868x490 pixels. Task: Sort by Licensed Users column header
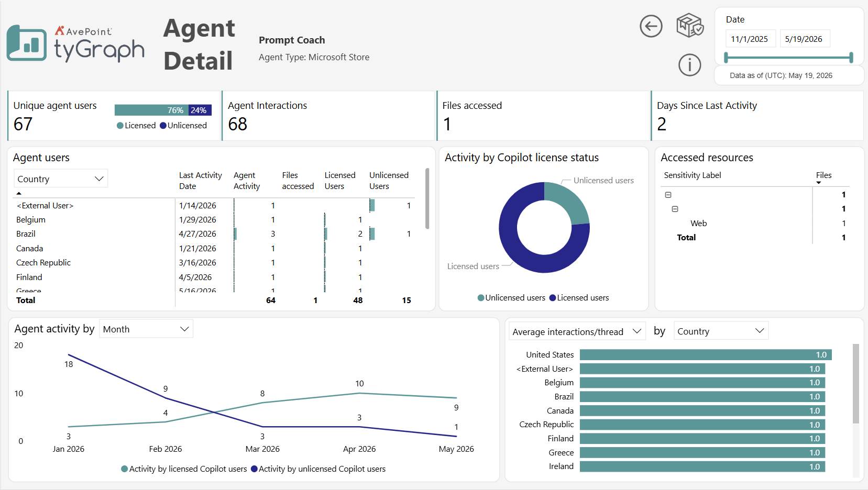point(339,181)
